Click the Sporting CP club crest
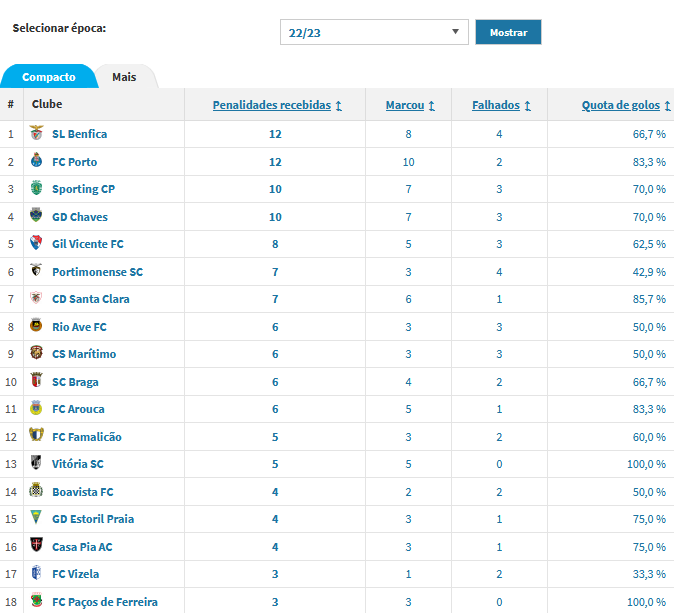The height and width of the screenshot is (613, 674). coord(37,188)
